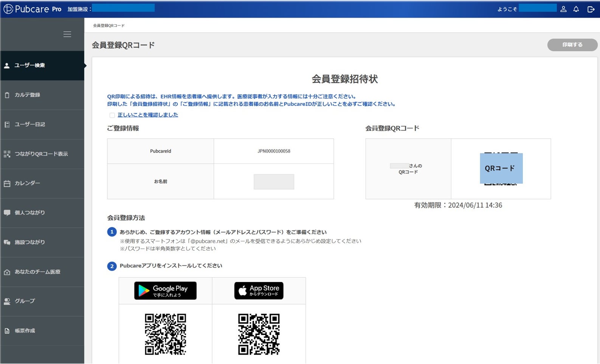This screenshot has width=600, height=364.
Task: Check the 正しいことを確認しました checkbox
Action: coord(112,116)
